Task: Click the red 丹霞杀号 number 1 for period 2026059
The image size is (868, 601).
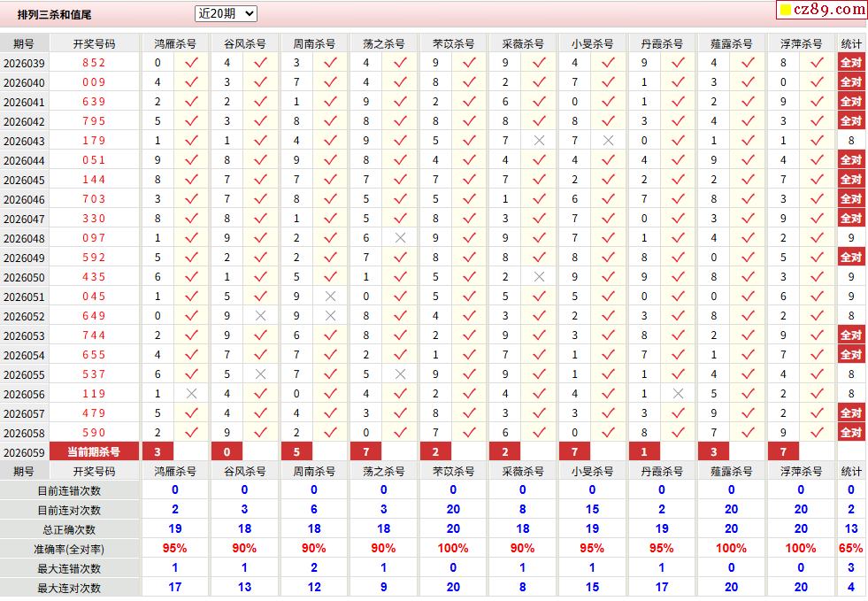Action: [644, 452]
